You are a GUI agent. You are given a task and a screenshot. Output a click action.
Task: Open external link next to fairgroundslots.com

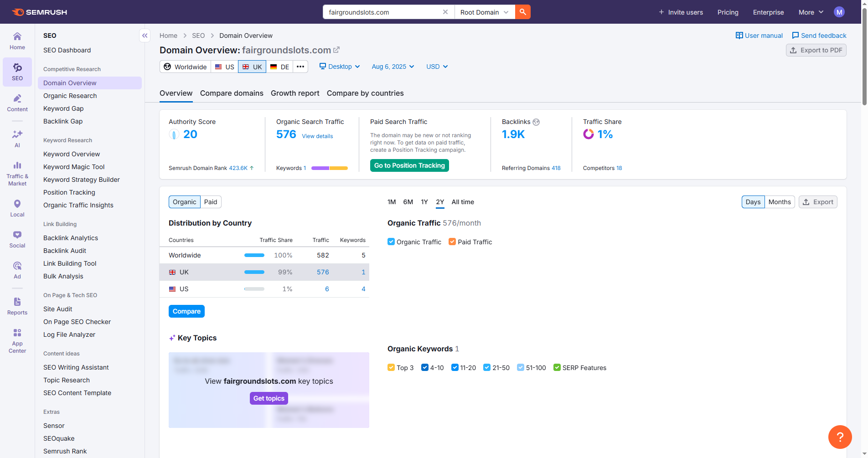[336, 50]
